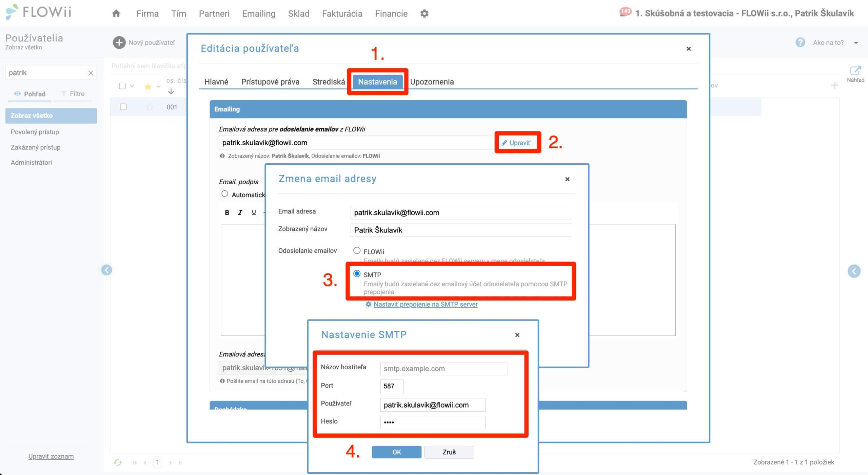Focus the SMTP Používateľ input field
Viewport: 868px width, 475px height.
point(433,405)
